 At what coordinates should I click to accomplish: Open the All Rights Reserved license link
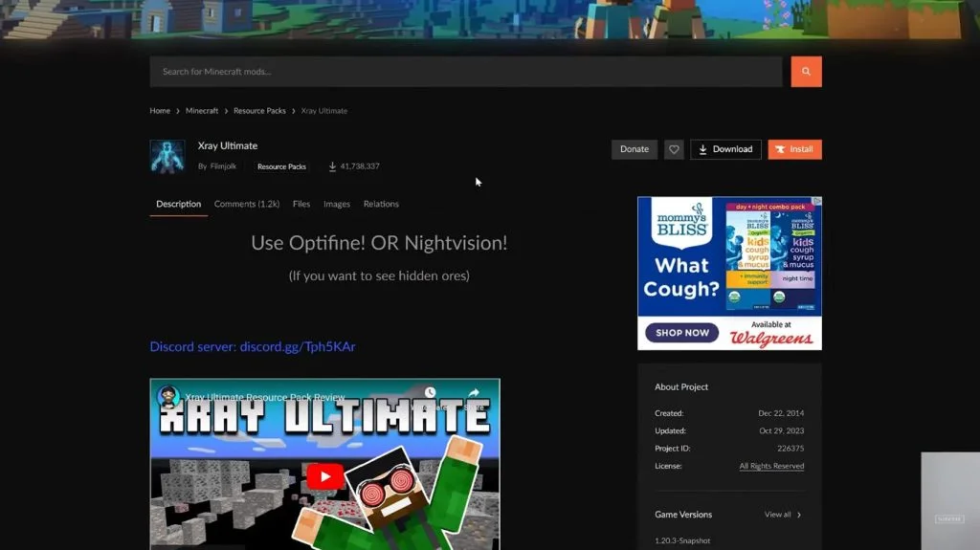(x=772, y=466)
